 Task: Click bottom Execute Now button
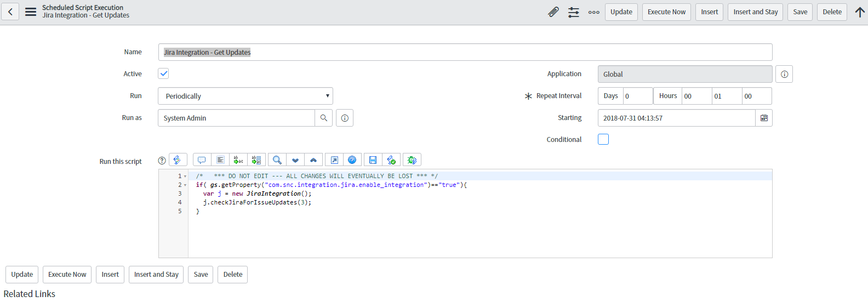[67, 275]
